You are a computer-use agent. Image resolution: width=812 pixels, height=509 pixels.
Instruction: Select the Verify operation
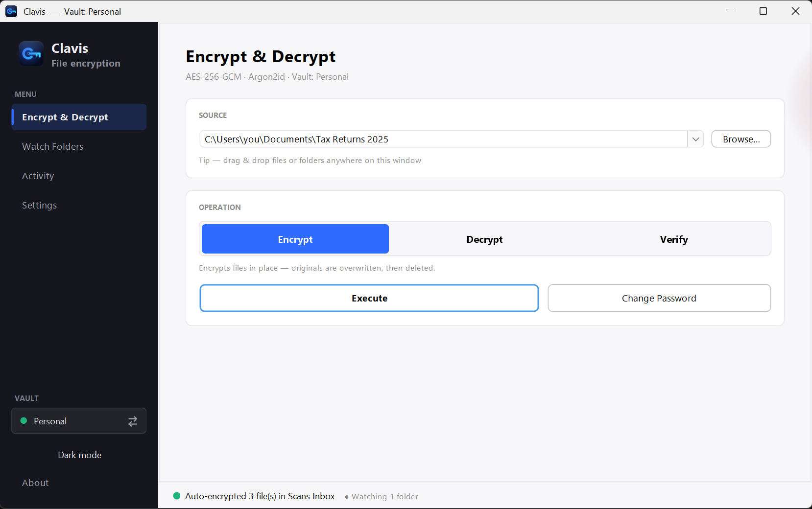(x=674, y=239)
